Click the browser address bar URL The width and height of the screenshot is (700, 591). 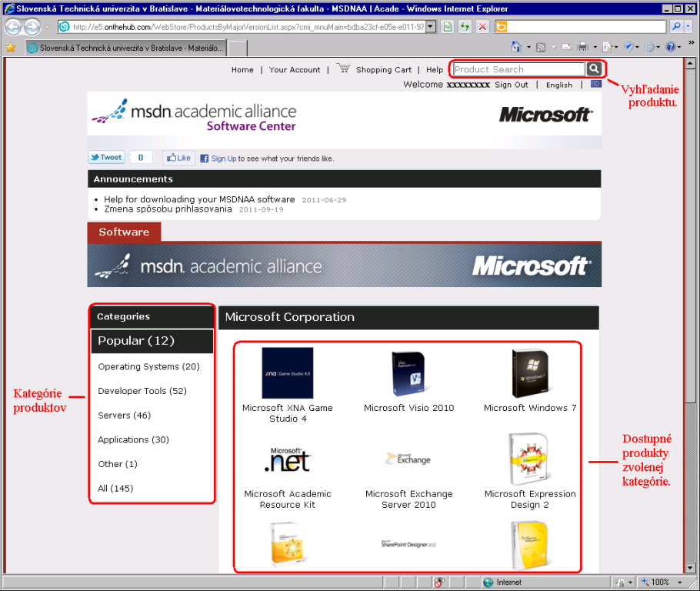[248, 27]
